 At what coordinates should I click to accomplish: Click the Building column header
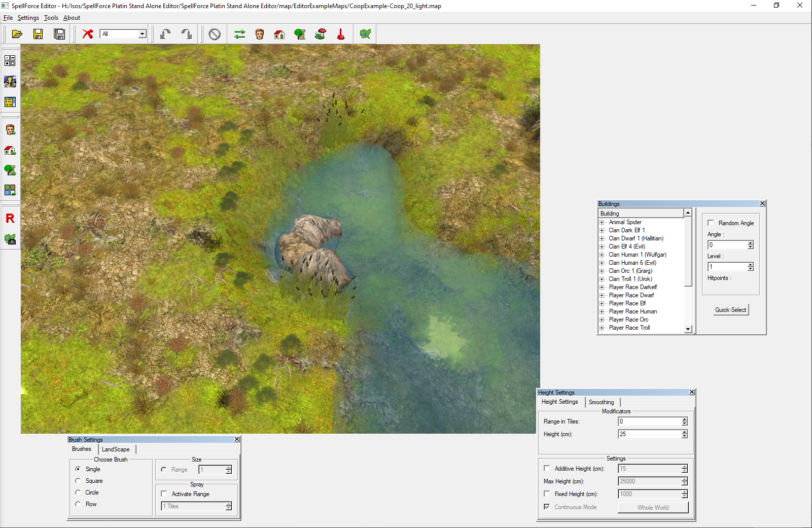pos(641,214)
